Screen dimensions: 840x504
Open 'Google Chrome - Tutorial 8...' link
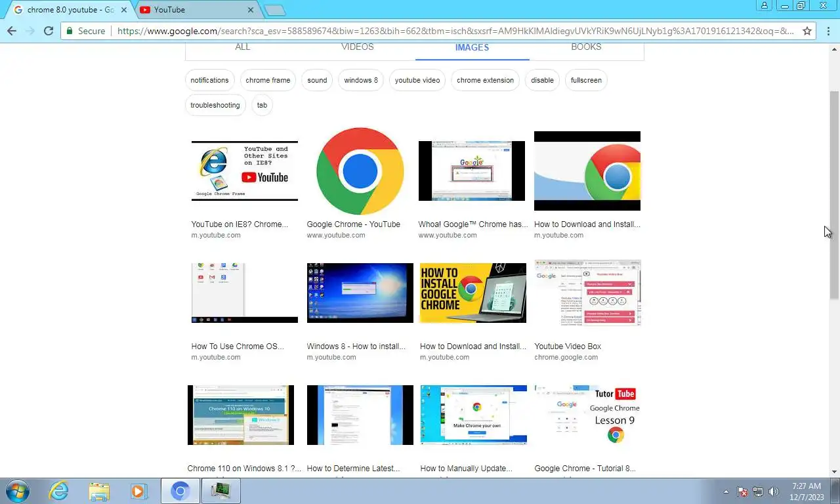click(x=585, y=469)
